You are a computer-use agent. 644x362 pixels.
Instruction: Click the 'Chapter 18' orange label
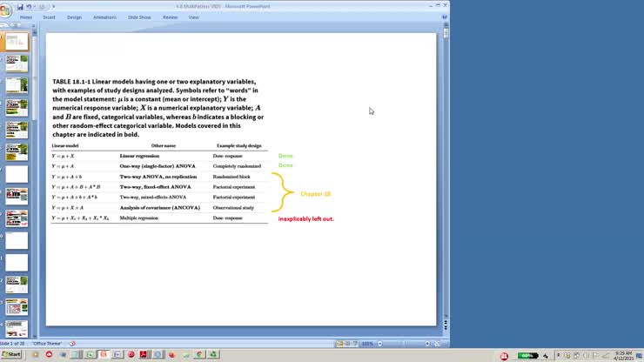pyautogui.click(x=315, y=193)
